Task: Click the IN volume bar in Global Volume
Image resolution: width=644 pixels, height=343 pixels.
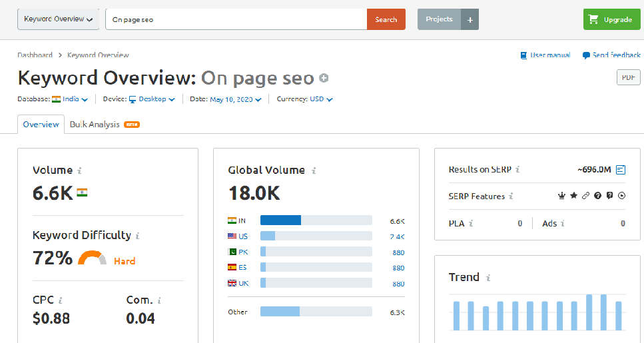Action: [316, 220]
